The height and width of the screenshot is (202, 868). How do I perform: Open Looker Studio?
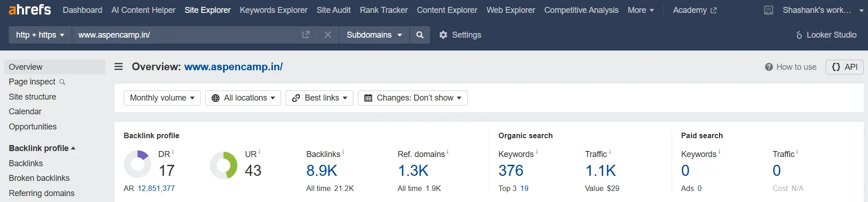(826, 35)
